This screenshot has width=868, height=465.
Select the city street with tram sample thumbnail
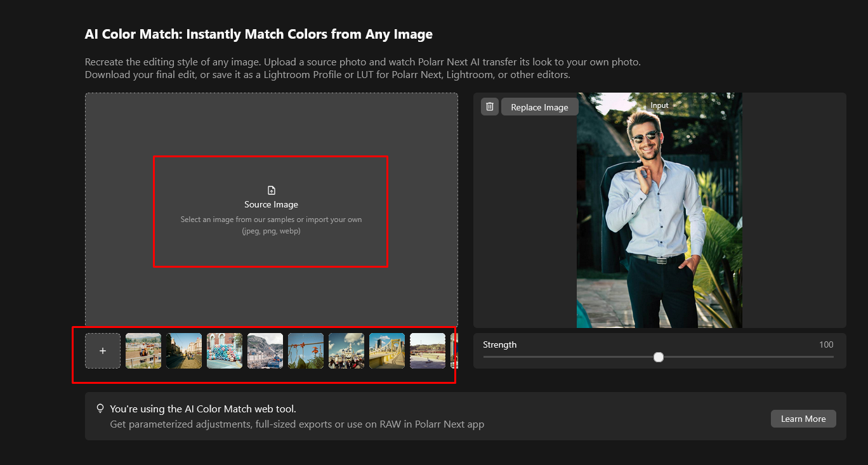point(184,350)
